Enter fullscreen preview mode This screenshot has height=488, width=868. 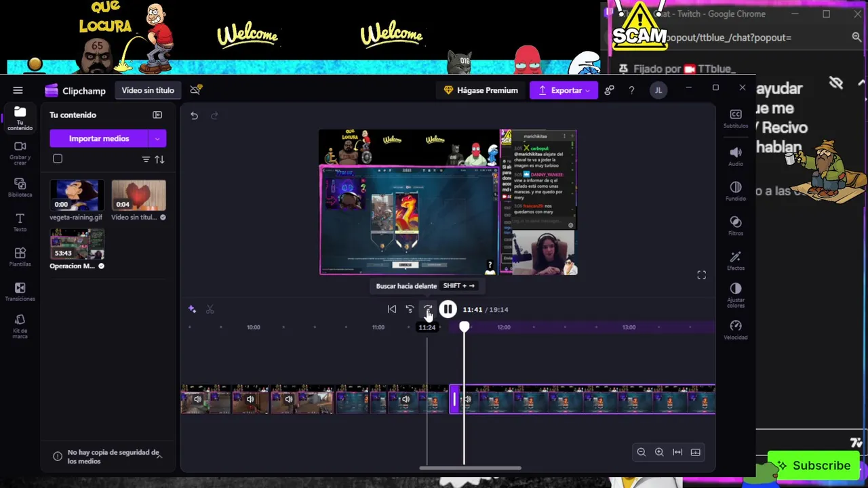coord(702,274)
